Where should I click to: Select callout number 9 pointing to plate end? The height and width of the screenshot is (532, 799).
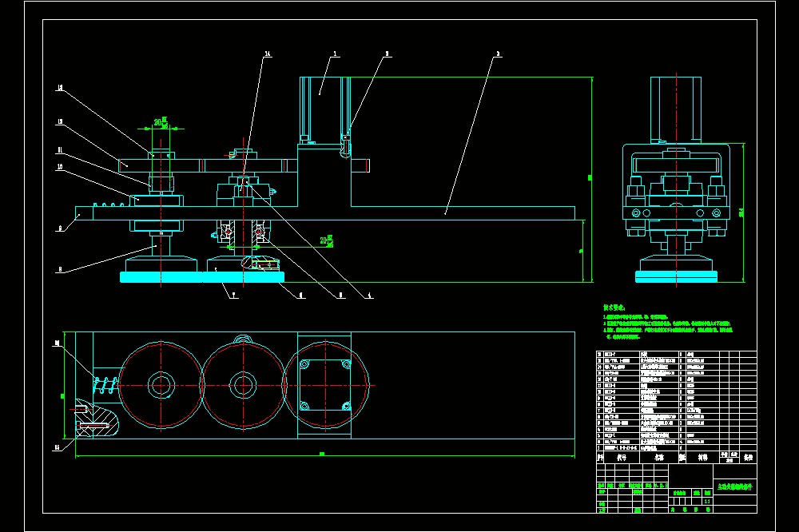click(60, 228)
